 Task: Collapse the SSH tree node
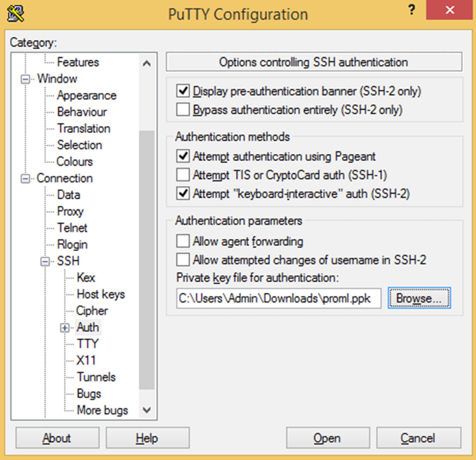click(x=45, y=261)
